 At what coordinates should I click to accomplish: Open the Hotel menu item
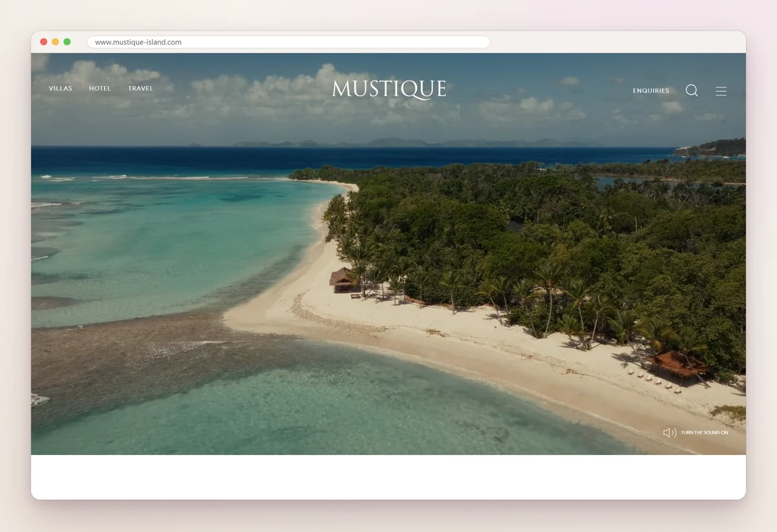pyautogui.click(x=100, y=89)
